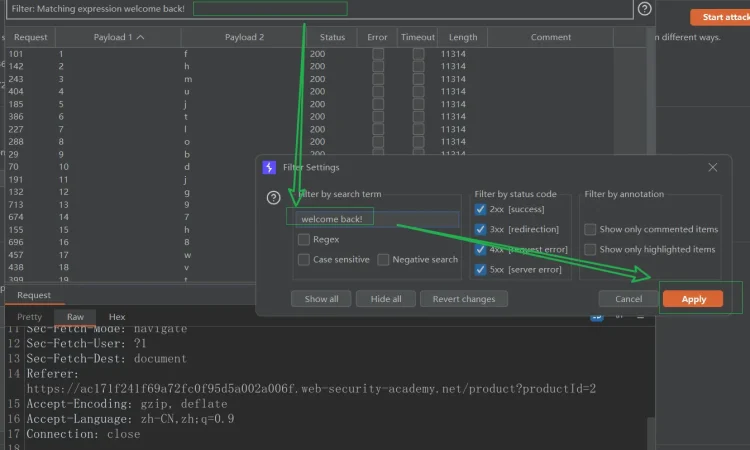The image size is (750, 450).
Task: Uncheck 5xx server error filter
Action: [480, 270]
